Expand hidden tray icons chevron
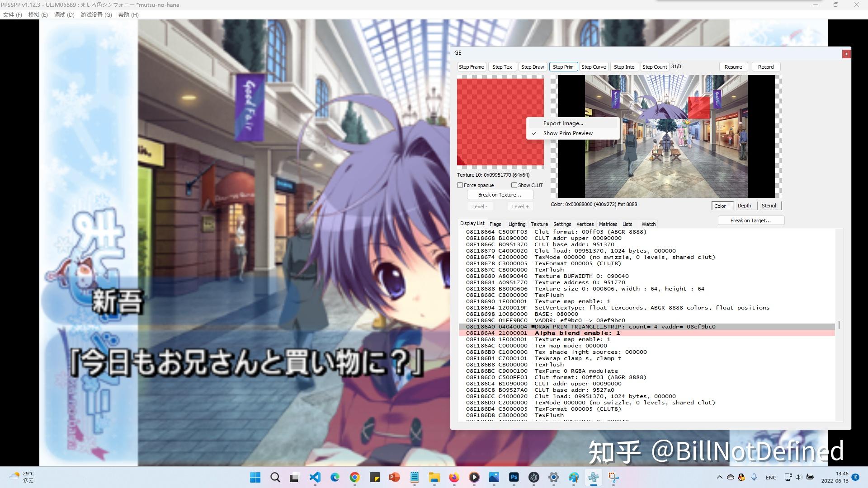The image size is (868, 488). [x=719, y=477]
